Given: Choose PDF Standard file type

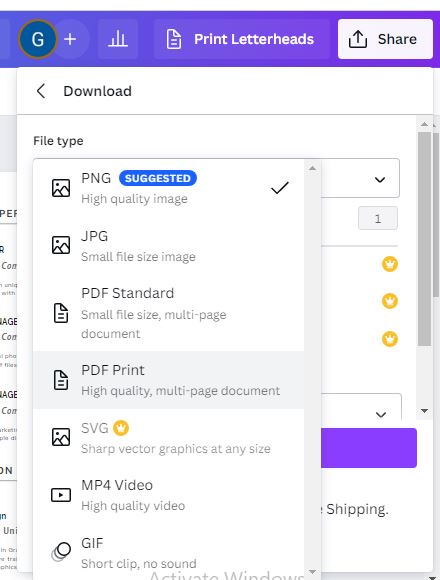Looking at the screenshot, I should (x=168, y=313).
